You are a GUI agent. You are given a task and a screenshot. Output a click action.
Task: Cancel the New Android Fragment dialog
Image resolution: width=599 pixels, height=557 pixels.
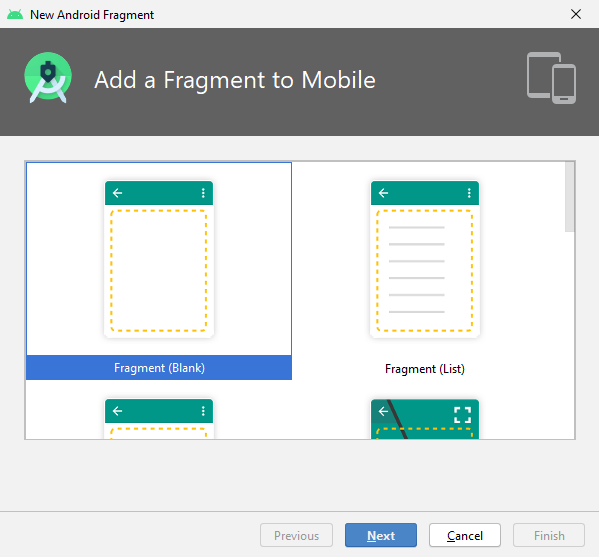[465, 535]
